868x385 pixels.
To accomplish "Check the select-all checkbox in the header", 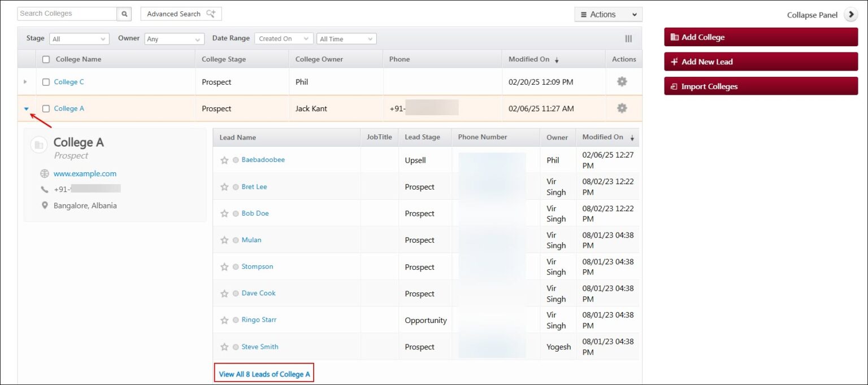I will tap(47, 59).
